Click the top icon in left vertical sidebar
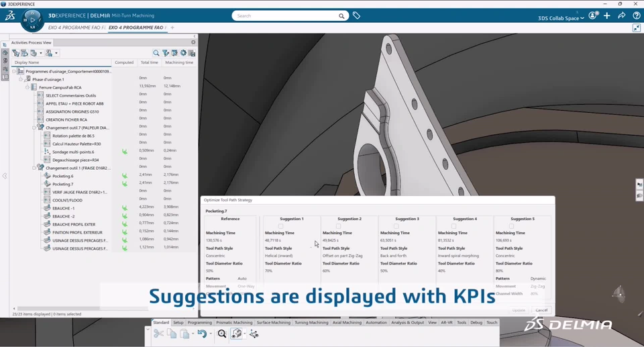Image resolution: width=644 pixels, height=347 pixels. pyautogui.click(x=5, y=45)
